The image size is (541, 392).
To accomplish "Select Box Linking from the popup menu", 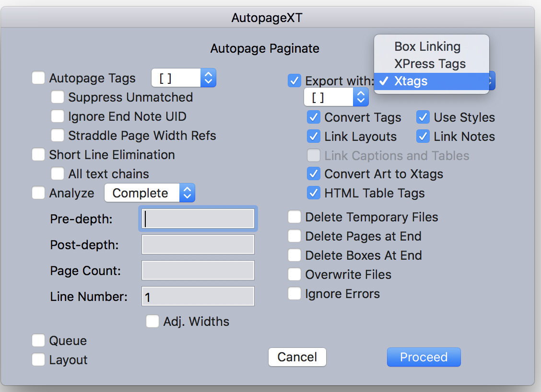I will click(427, 46).
